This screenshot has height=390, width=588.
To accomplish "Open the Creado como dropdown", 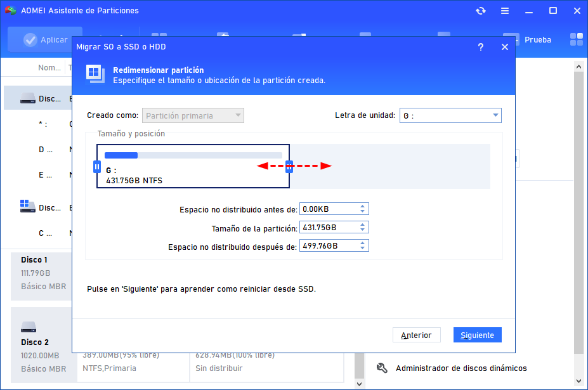I will click(x=238, y=115).
